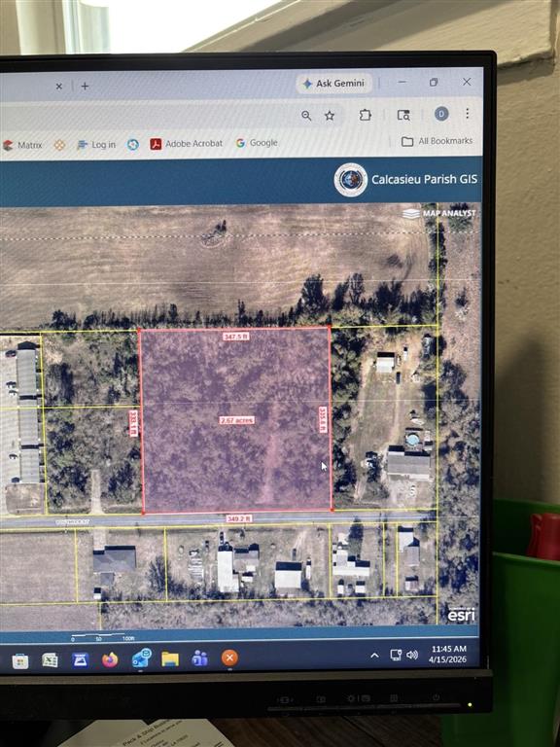Viewport: 560px width, 747px height.
Task: Launch Firefox from the taskbar
Action: click(x=110, y=659)
